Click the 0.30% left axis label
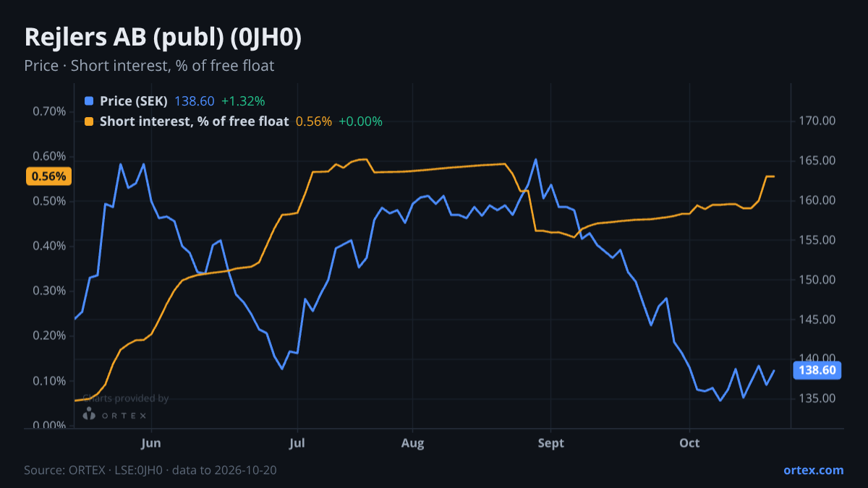868x488 pixels. (49, 291)
